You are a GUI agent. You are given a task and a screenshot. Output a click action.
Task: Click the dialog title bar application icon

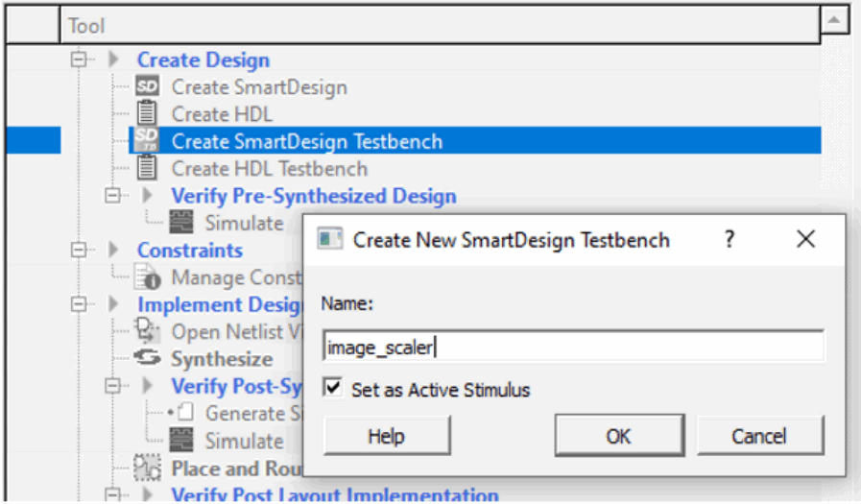(x=330, y=239)
